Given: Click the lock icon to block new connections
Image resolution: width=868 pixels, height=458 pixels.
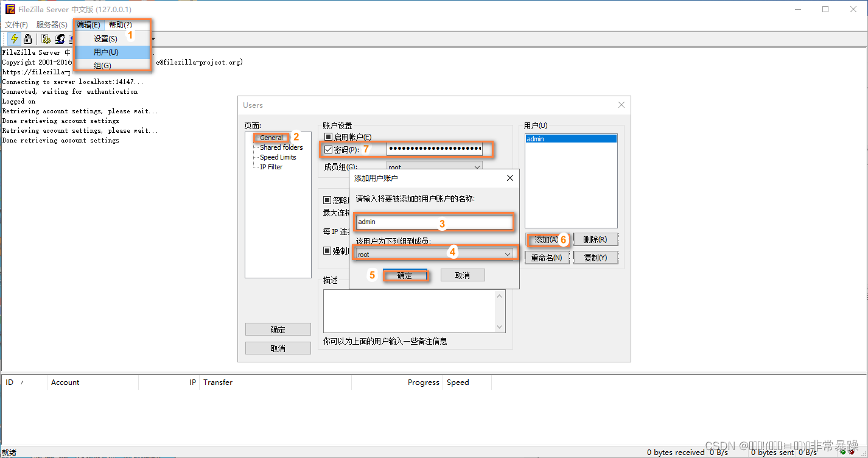Looking at the screenshot, I should coord(27,38).
